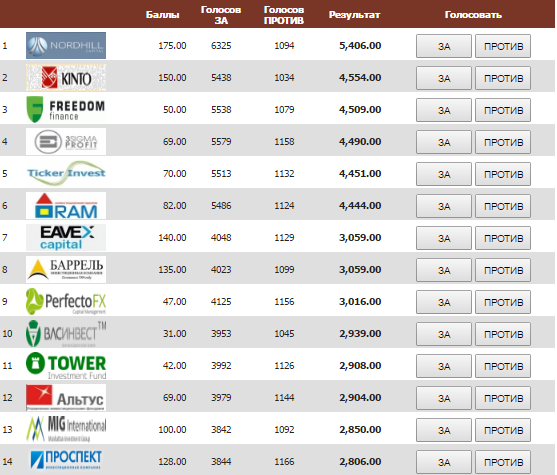Vote ЗА for Freedom Finance

[444, 110]
